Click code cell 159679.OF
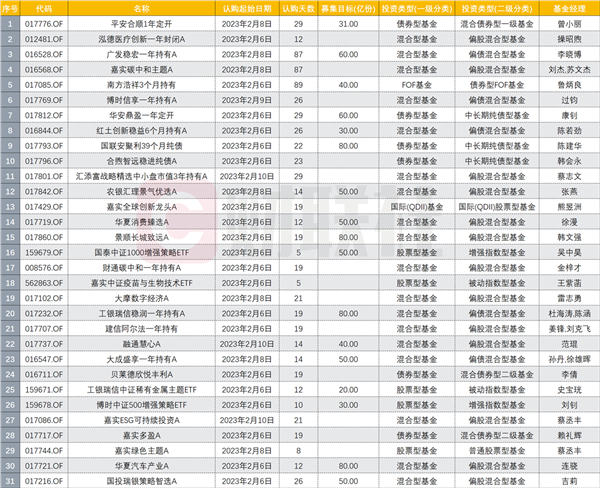Screen dimensions: 600x488 tap(44, 253)
